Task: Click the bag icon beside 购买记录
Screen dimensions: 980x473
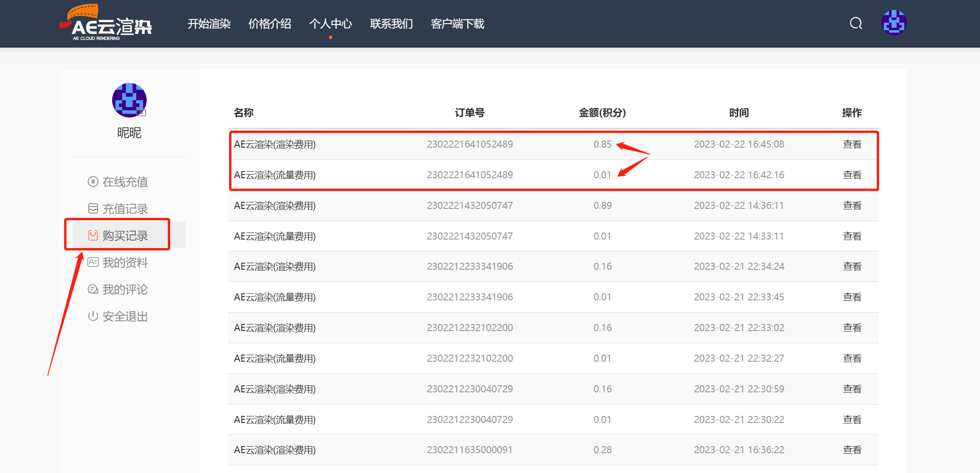Action: (x=93, y=235)
